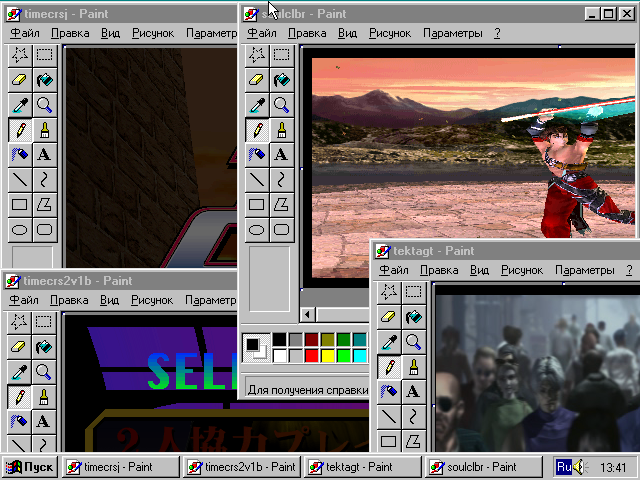Pick the Color Picker eyedropper in tektagt window
The height and width of the screenshot is (480, 640).
(389, 342)
